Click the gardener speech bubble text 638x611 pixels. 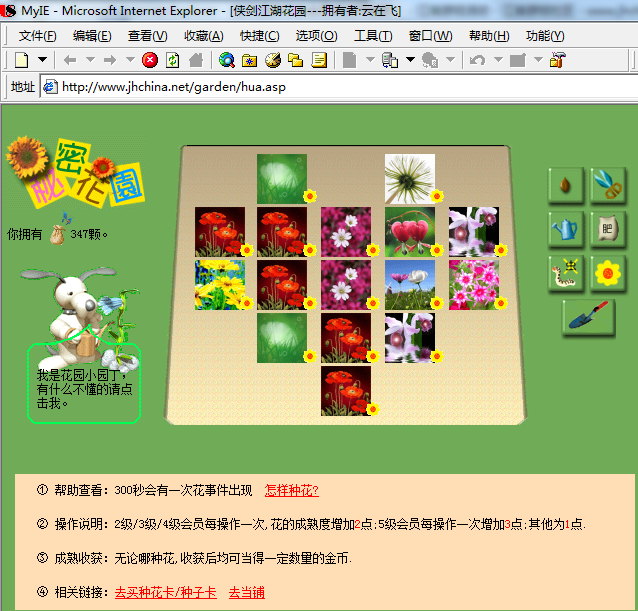[x=84, y=389]
